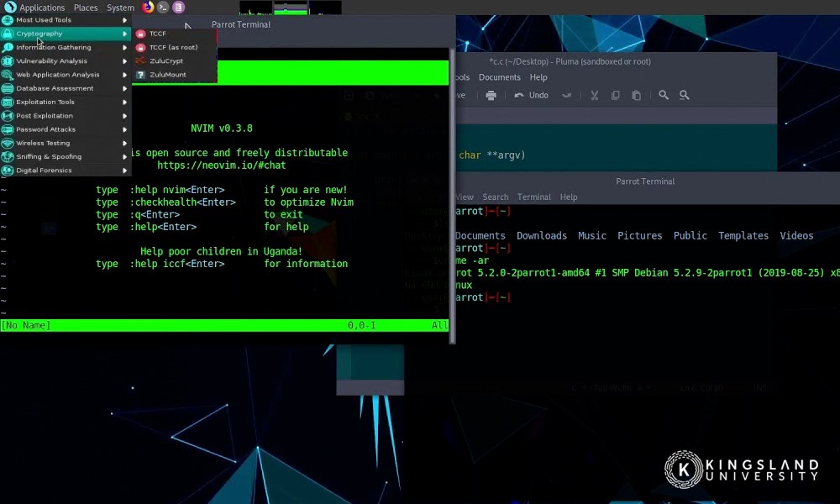The image size is (840, 504).
Task: Click the TCCF lock icon
Action: click(140, 34)
